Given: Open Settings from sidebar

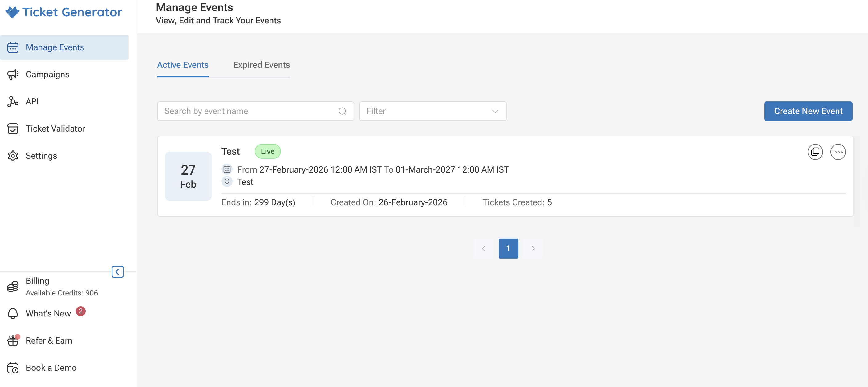Looking at the screenshot, I should tap(41, 156).
